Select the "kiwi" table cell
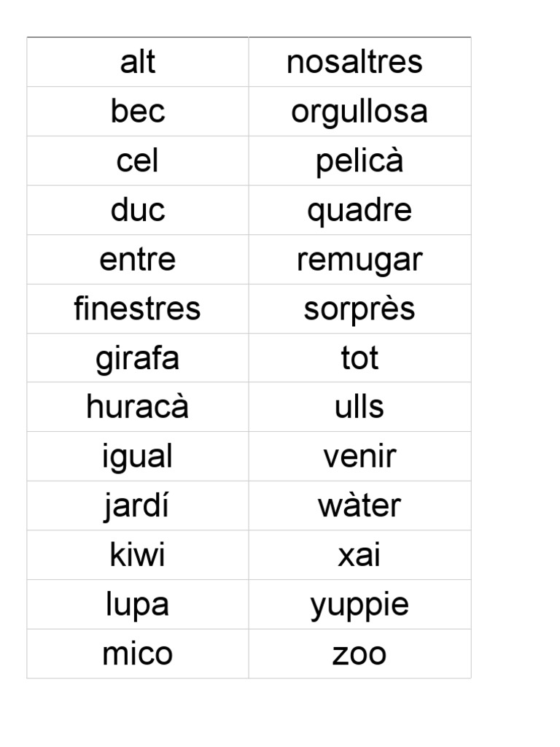 [x=138, y=555]
